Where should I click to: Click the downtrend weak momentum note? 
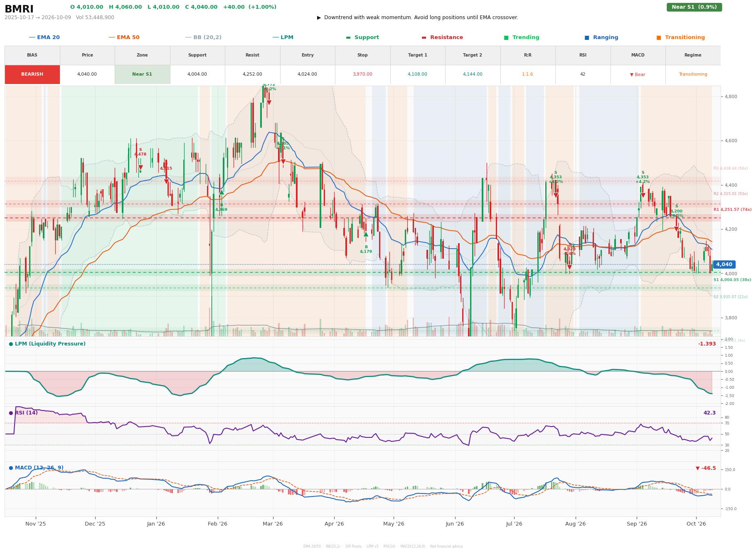coord(417,17)
